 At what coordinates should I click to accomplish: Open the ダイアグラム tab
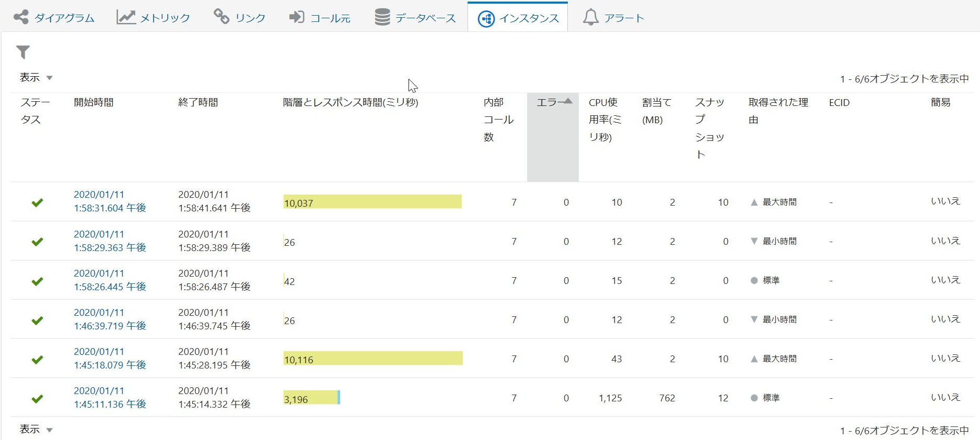coord(54,18)
